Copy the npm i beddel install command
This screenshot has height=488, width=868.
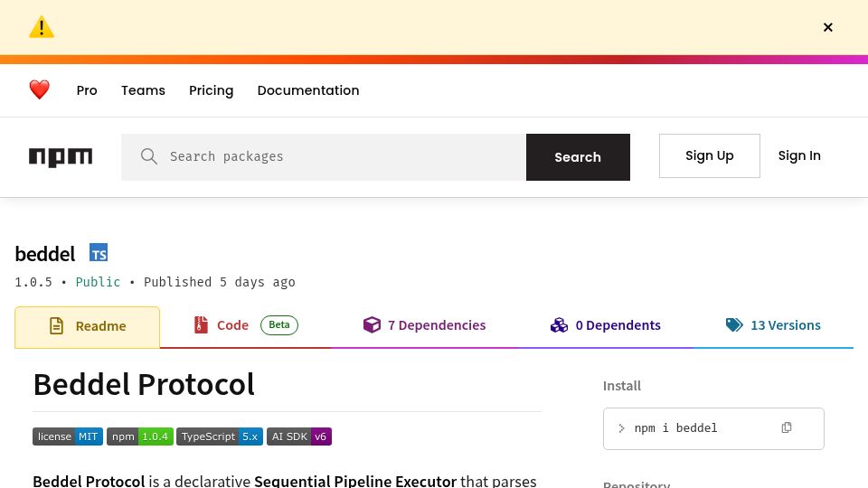(786, 427)
